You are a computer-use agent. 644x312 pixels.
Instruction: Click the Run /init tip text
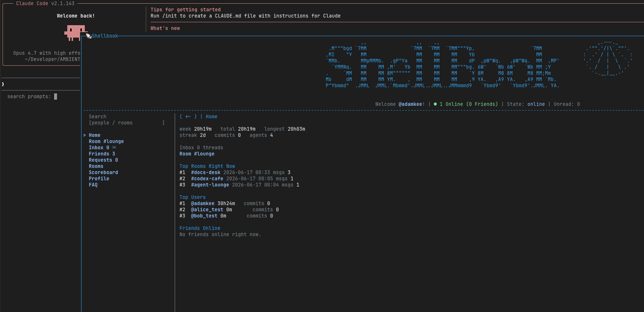pos(246,16)
